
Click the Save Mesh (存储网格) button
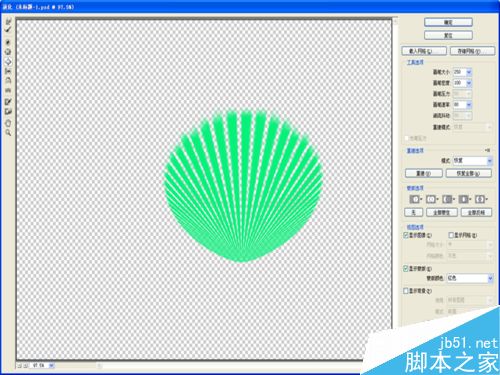coord(472,51)
